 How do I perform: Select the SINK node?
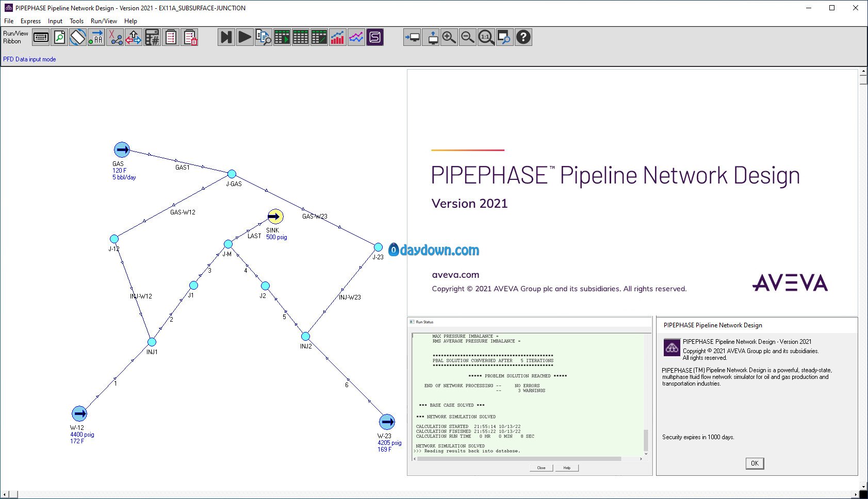point(275,217)
